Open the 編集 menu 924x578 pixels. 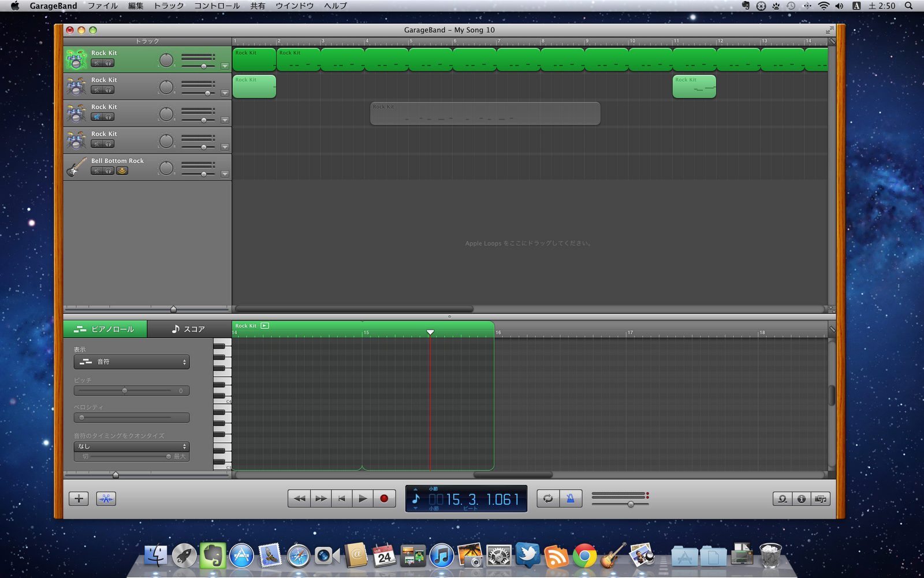(x=136, y=6)
